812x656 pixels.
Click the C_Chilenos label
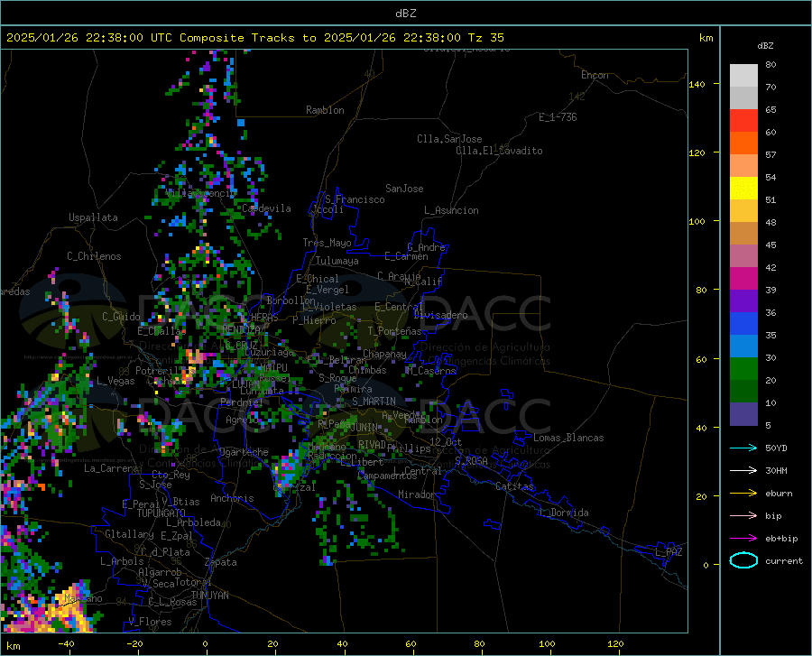click(x=94, y=256)
